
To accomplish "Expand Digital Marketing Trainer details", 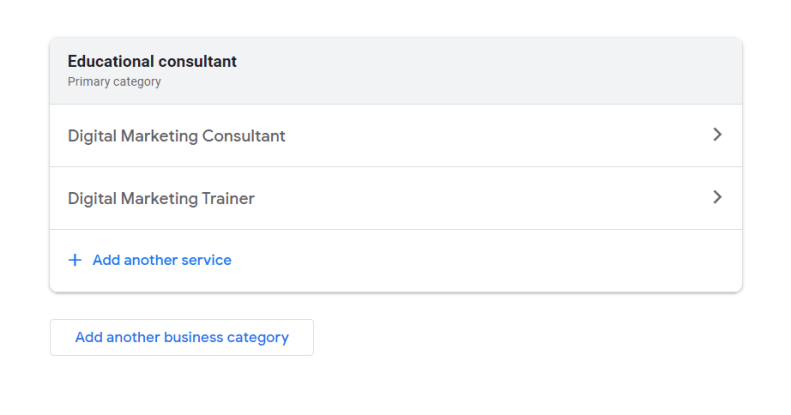I will [716, 198].
